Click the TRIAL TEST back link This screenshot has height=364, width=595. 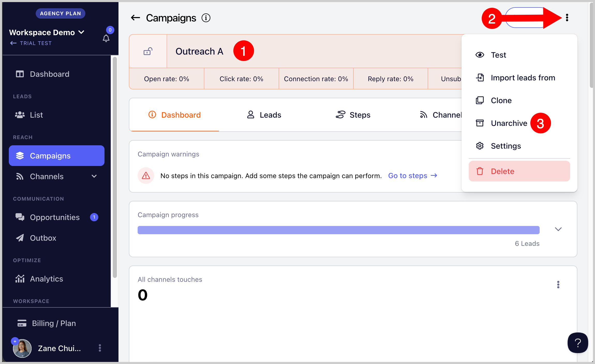(x=31, y=43)
